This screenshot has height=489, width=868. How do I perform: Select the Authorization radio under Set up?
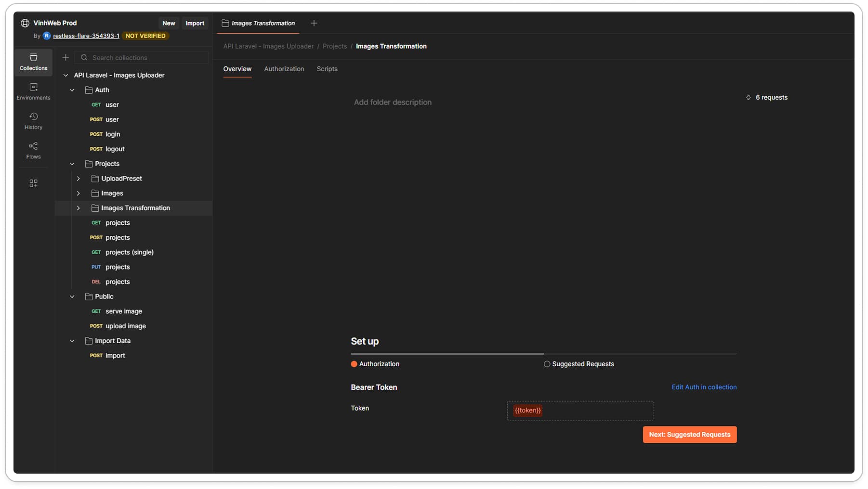[x=354, y=364]
